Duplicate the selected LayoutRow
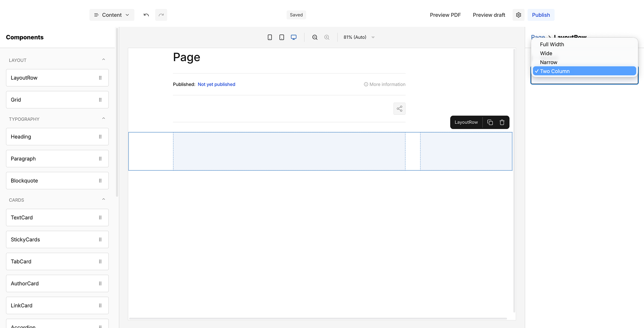The height and width of the screenshot is (328, 644). pos(490,122)
